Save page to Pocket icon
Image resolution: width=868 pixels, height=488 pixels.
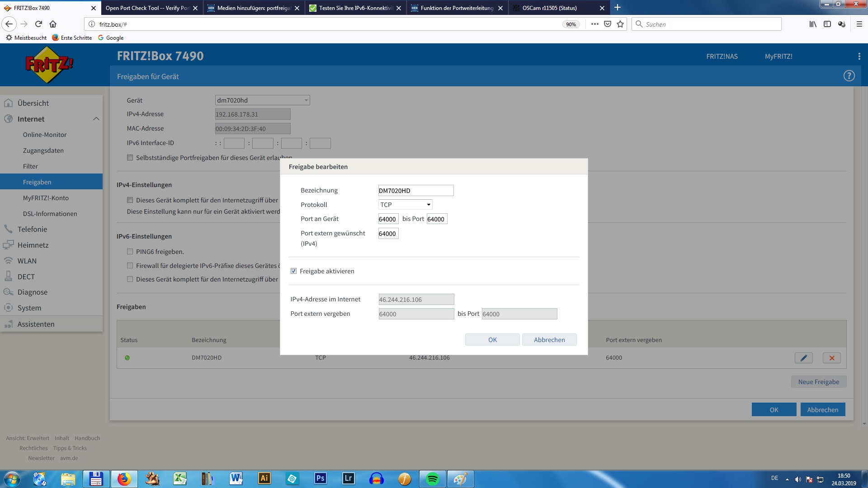tap(608, 24)
